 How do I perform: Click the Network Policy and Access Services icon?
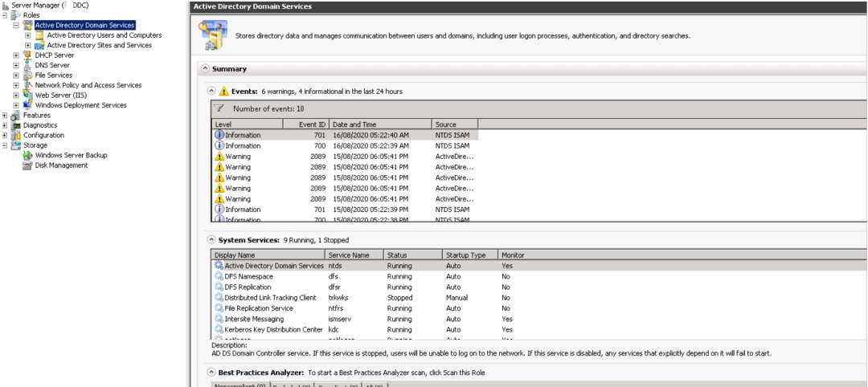point(27,85)
